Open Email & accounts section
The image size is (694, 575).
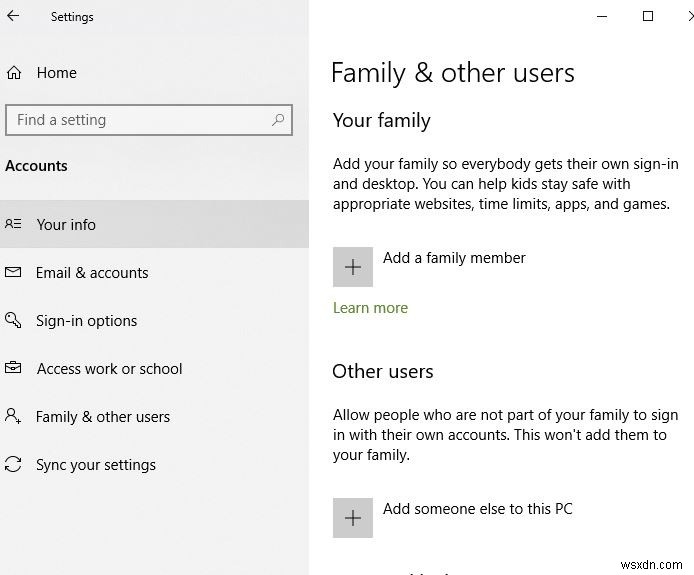(x=92, y=273)
